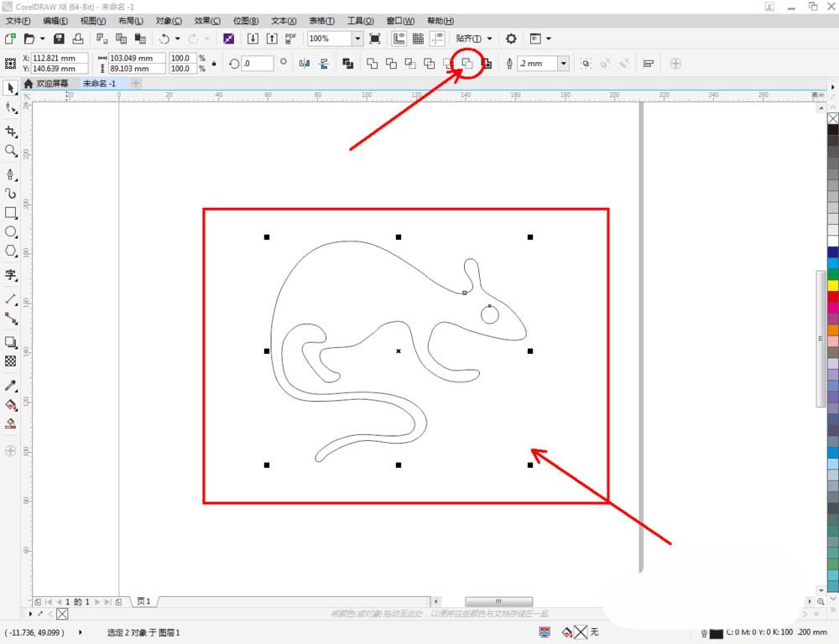Select the Artistic Media tool

click(11, 194)
